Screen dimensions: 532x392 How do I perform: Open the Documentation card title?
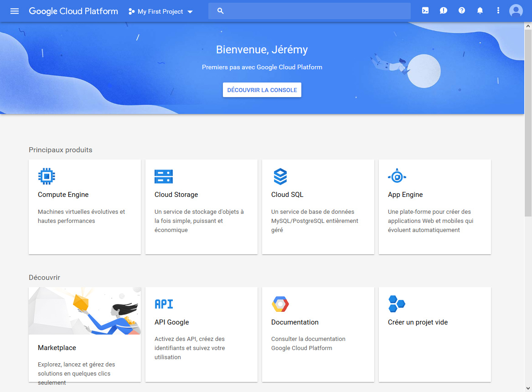coord(295,322)
